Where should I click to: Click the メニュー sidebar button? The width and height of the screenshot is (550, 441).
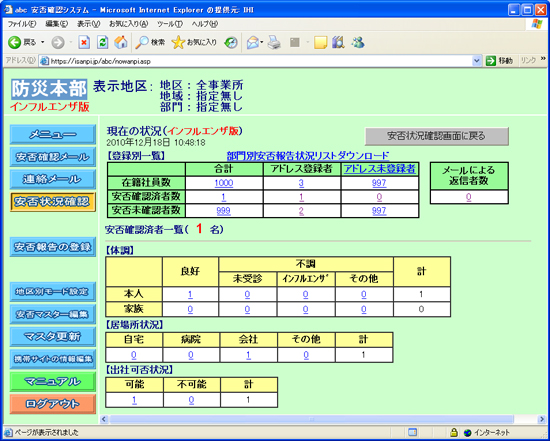click(53, 135)
